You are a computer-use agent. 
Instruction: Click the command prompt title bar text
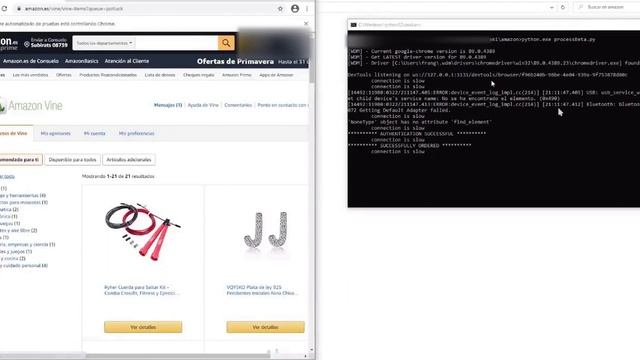(389, 25)
